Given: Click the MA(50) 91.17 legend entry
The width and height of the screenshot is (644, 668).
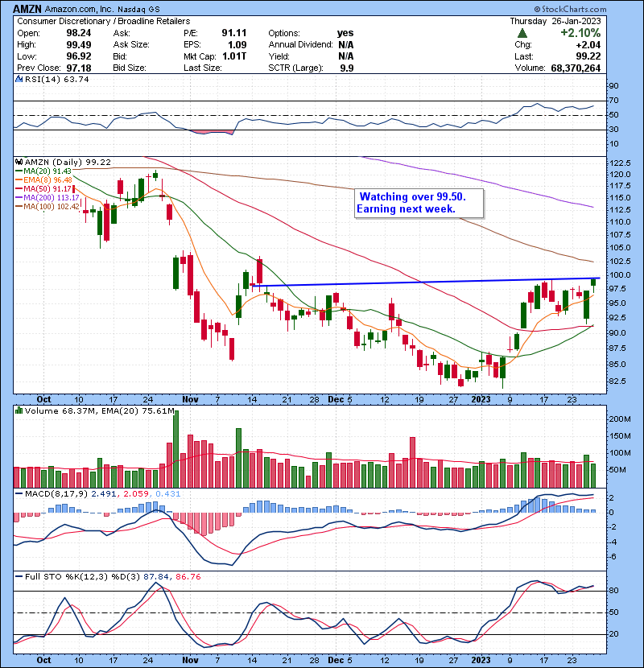Looking at the screenshot, I should tap(44, 188).
